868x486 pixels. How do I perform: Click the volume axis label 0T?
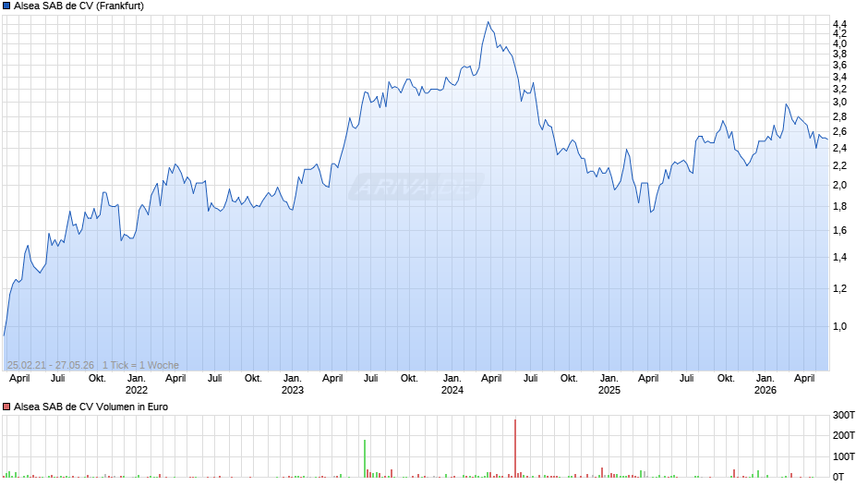click(838, 477)
